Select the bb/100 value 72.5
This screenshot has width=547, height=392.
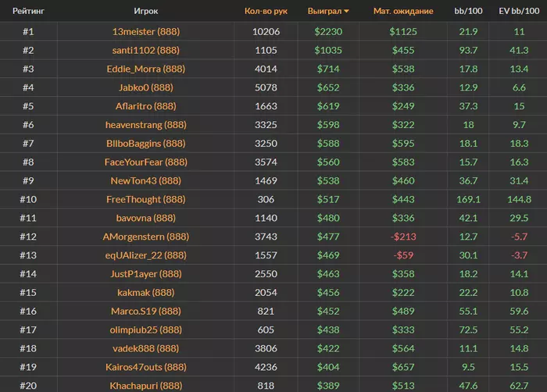pos(468,330)
